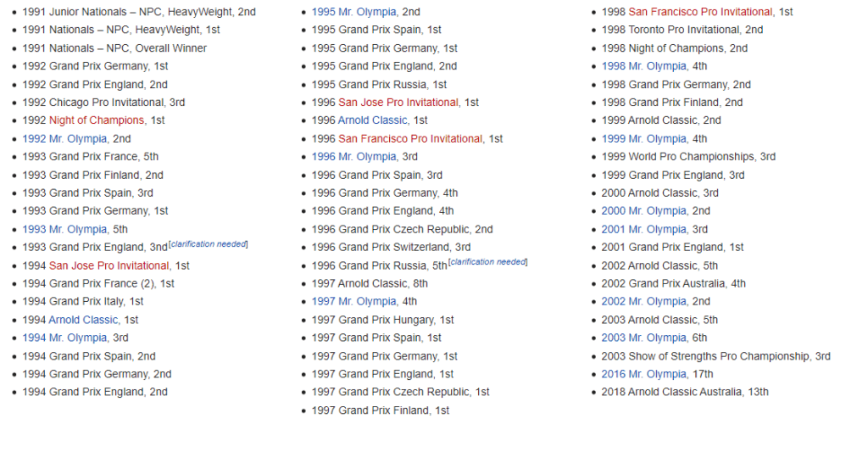Click '1996 Grand Prix Czech Republic, 2nd' entry

click(403, 229)
